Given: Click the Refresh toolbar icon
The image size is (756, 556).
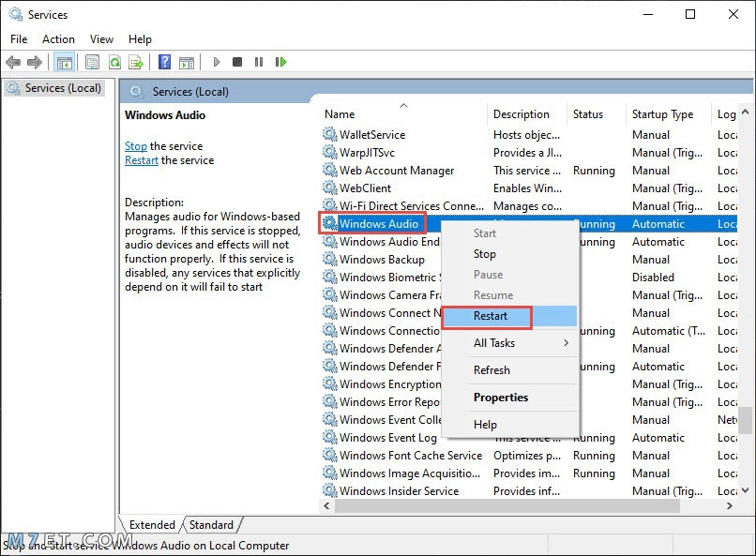Looking at the screenshot, I should click(x=115, y=62).
